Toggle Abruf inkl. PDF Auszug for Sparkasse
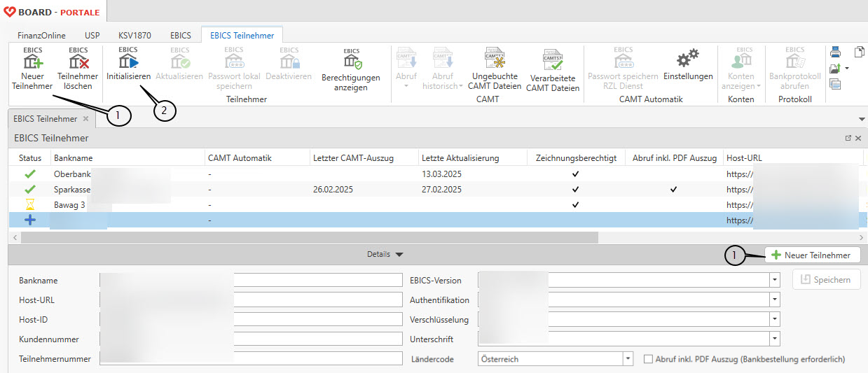The width and height of the screenshot is (868, 373). [x=673, y=189]
